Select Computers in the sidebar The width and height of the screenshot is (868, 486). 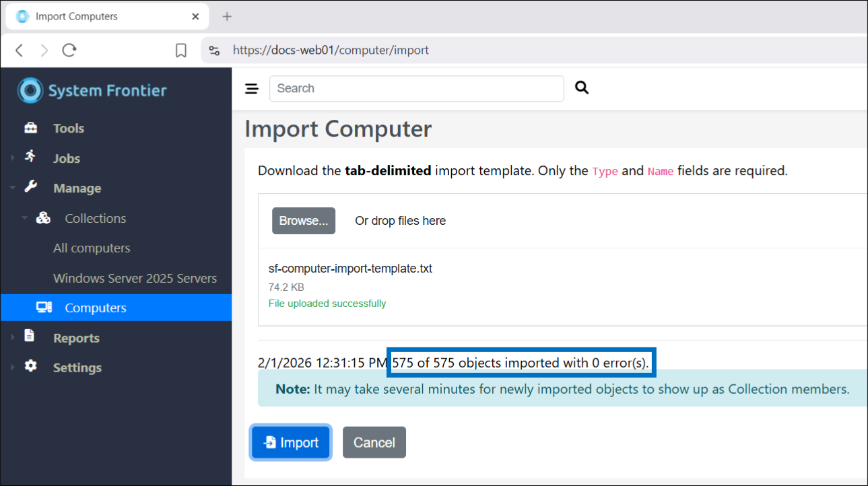click(x=95, y=308)
